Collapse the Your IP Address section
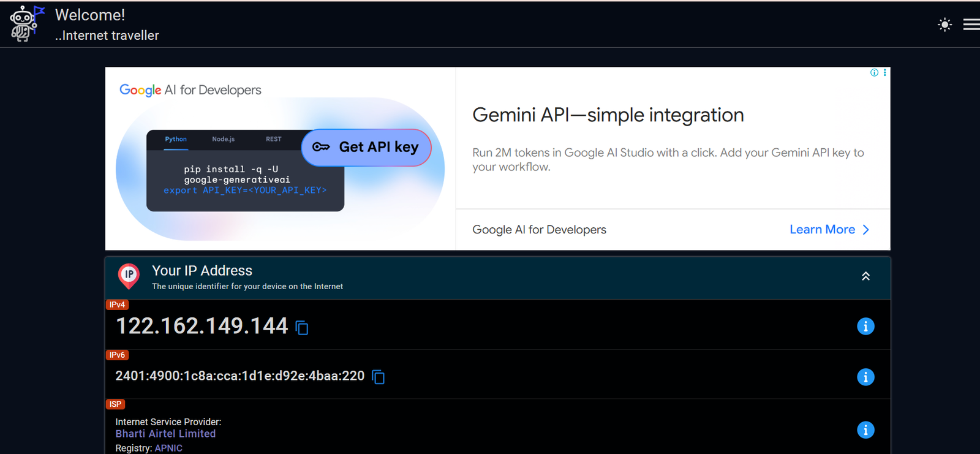The height and width of the screenshot is (454, 980). point(865,276)
